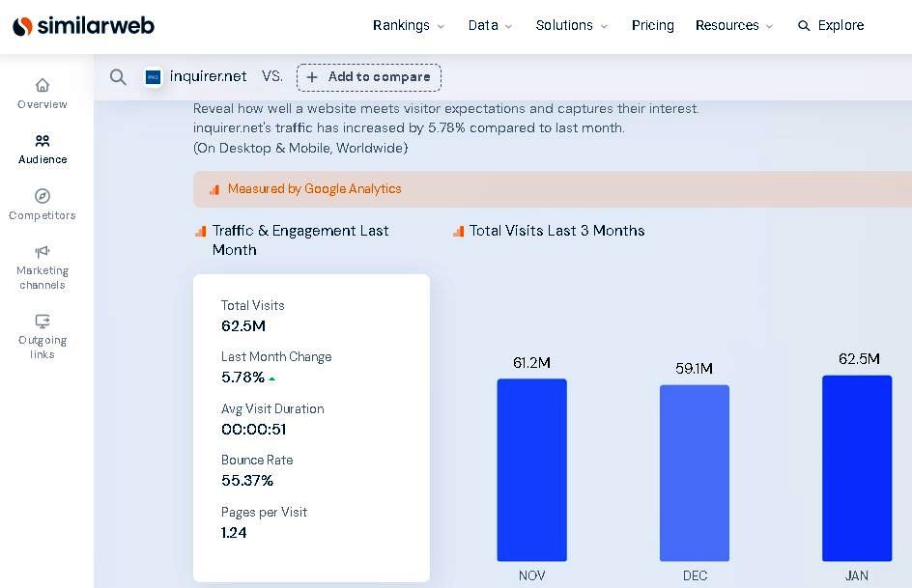The height and width of the screenshot is (588, 912).
Task: Expand the Rankings dropdown menu
Action: pos(409,26)
